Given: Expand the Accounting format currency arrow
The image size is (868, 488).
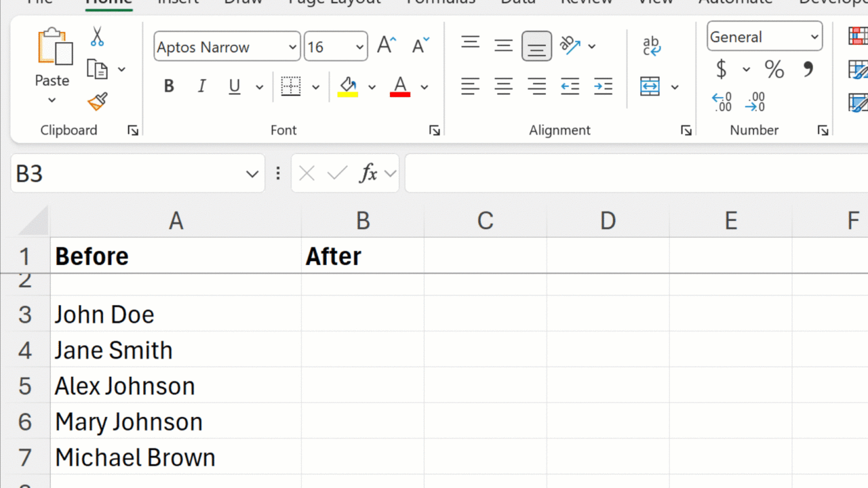Looking at the screenshot, I should point(747,69).
